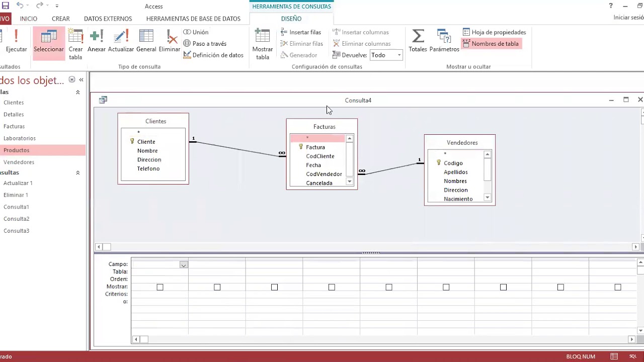Save with the quick access Save icon
This screenshot has height=362, width=644.
tap(6, 6)
